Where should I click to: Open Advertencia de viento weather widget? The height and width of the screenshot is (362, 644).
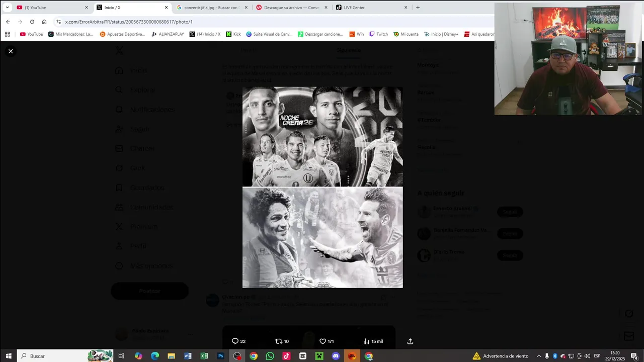[x=501, y=356]
